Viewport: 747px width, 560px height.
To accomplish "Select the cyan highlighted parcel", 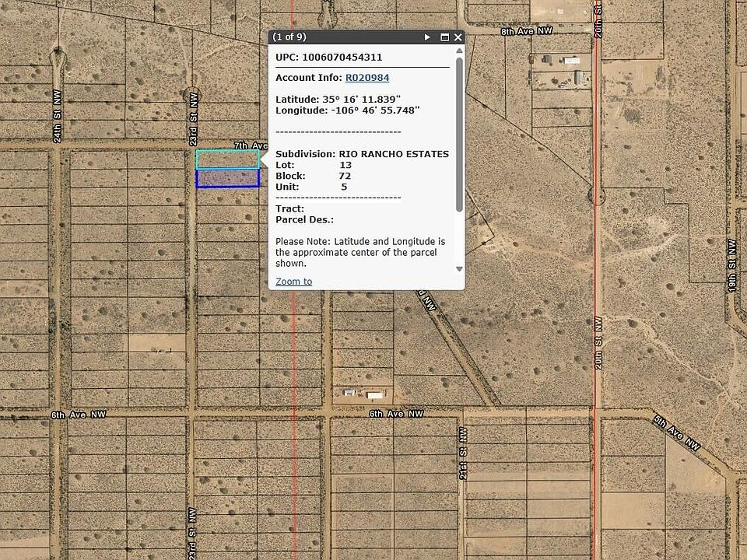I will (227, 159).
